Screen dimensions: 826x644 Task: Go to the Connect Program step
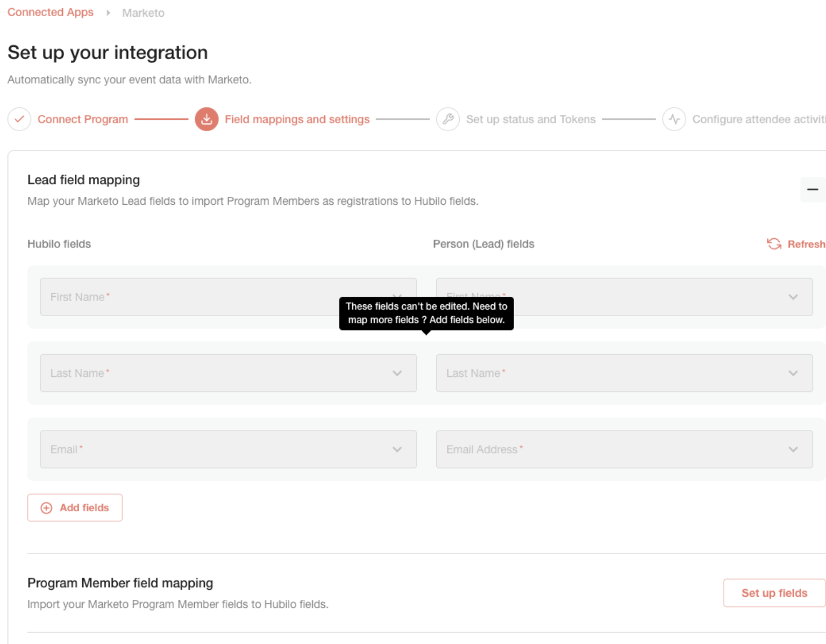[83, 119]
